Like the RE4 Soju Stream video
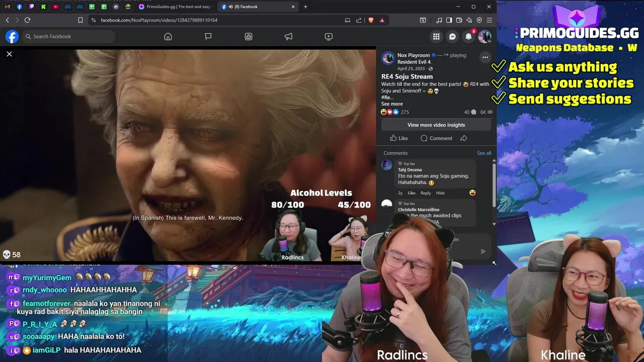This screenshot has height=362, width=644. (x=399, y=138)
